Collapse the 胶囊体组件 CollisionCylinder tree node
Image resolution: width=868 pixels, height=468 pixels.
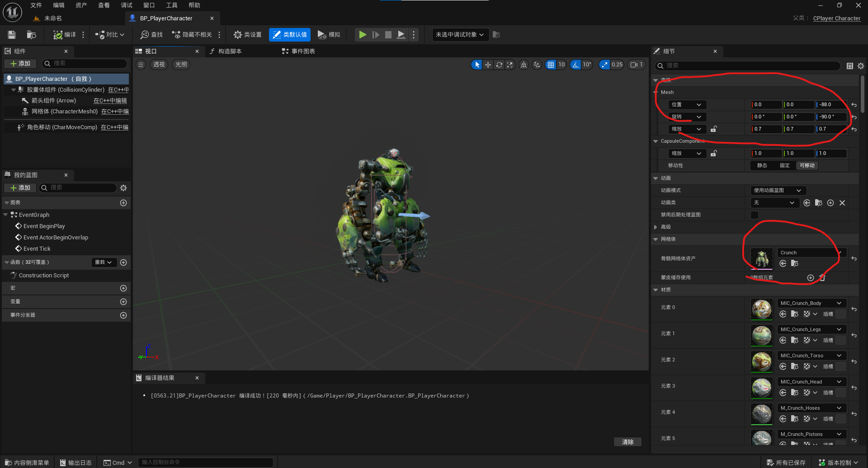point(14,90)
